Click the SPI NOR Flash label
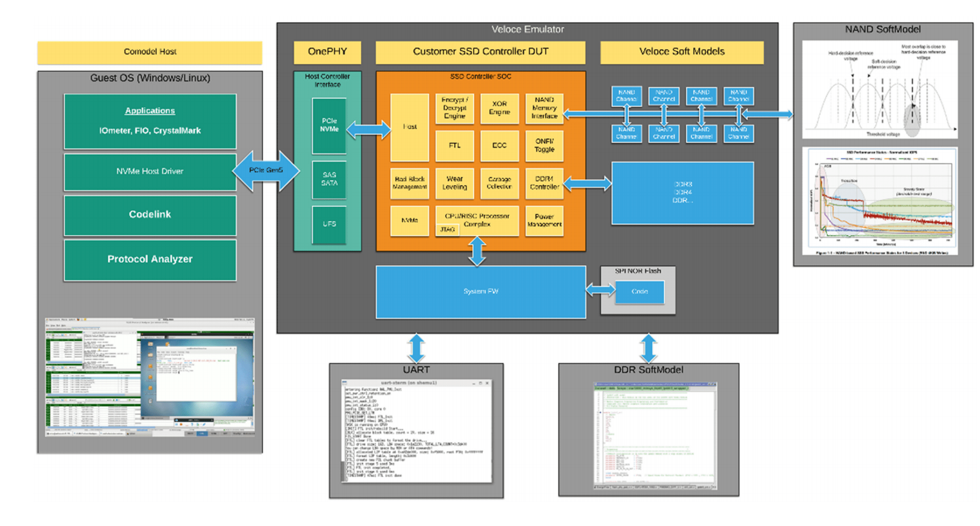The height and width of the screenshot is (526, 980). tap(638, 271)
